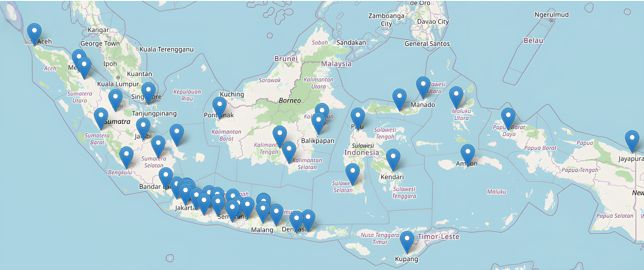Click the pin on Ambon

(468, 154)
